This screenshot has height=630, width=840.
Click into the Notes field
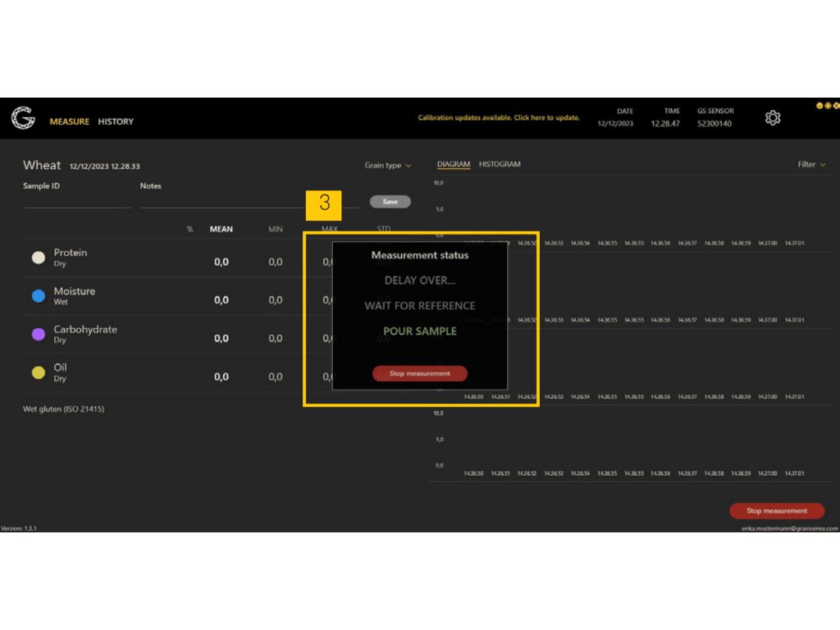coord(246,200)
